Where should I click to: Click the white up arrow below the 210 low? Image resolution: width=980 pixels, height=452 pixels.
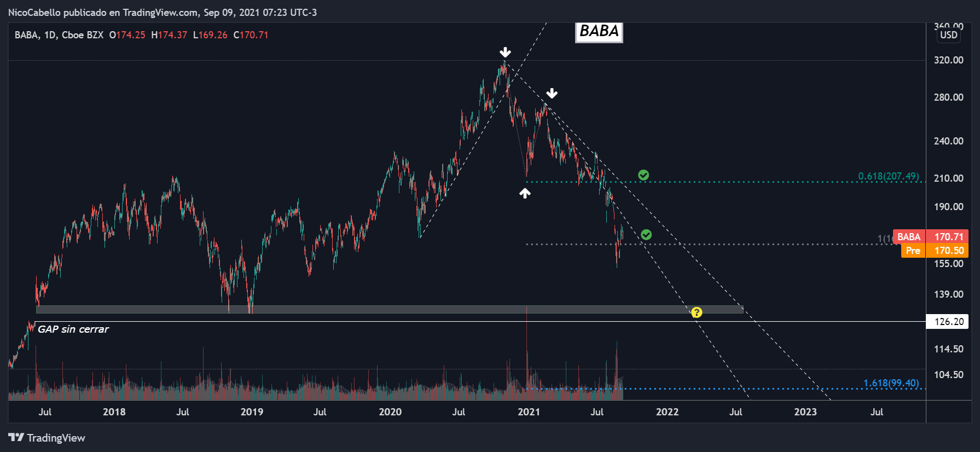(525, 193)
